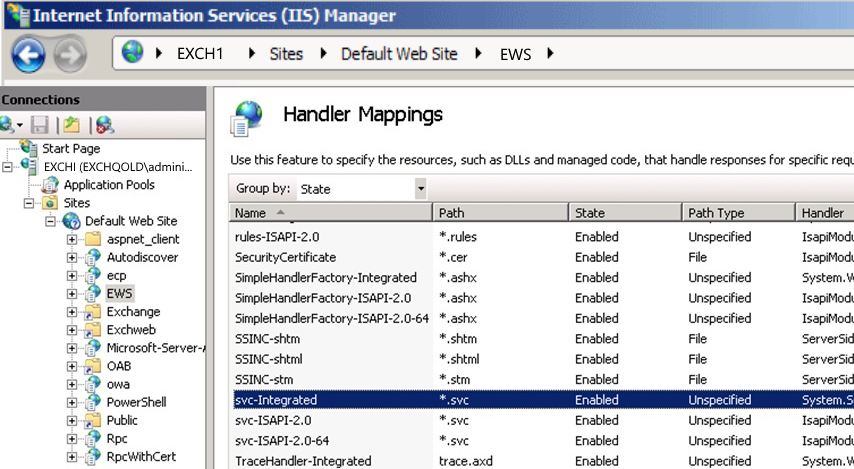854x469 pixels.
Task: Click the Sites folder icon in tree
Action: (x=50, y=203)
